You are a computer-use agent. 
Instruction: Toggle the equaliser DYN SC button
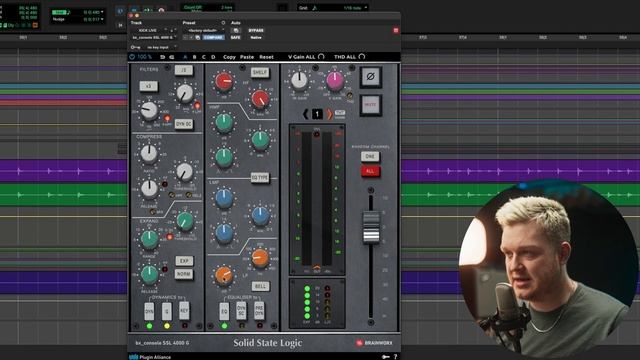(x=241, y=311)
